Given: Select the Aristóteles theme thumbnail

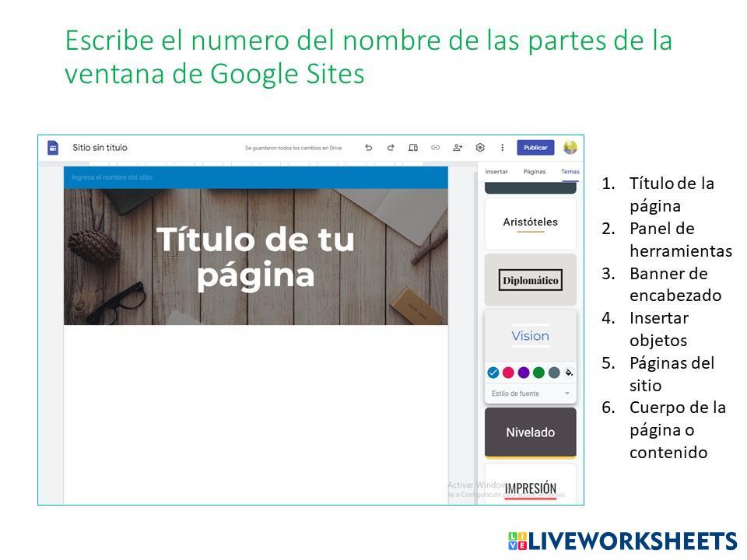Looking at the screenshot, I should click(531, 223).
